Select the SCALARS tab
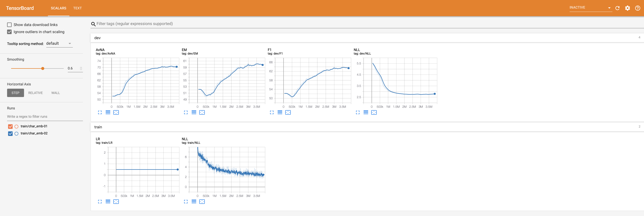 tap(59, 8)
